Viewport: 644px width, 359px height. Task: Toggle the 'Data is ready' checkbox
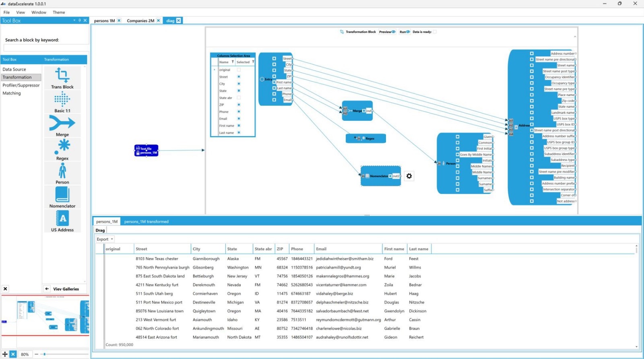coord(434,32)
